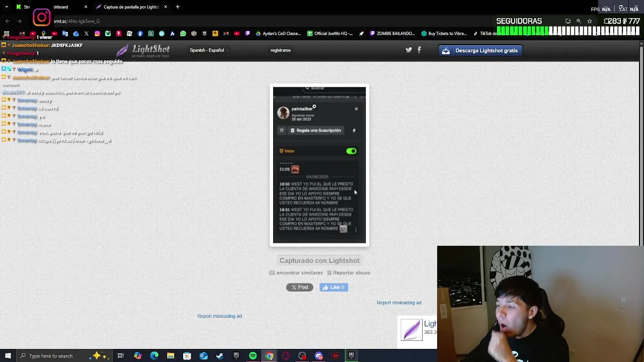Launch Microsoft Edge from the taskbar
Image resolution: width=644 pixels, height=362 pixels.
[x=154, y=356]
